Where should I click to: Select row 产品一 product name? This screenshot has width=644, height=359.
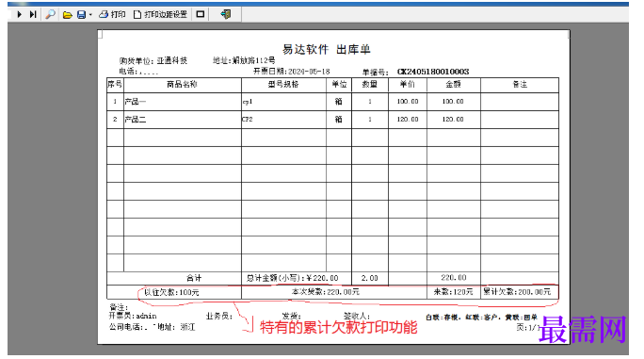point(136,102)
